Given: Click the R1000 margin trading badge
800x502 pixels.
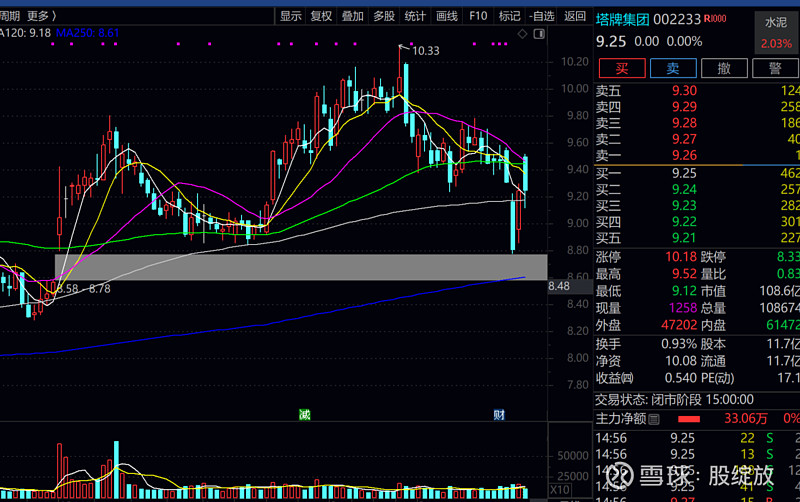Looking at the screenshot, I should (715, 19).
